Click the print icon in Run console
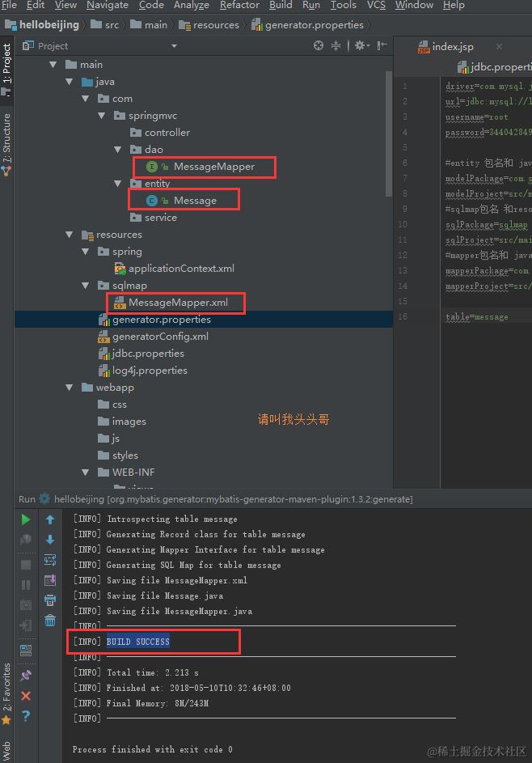 50,600
